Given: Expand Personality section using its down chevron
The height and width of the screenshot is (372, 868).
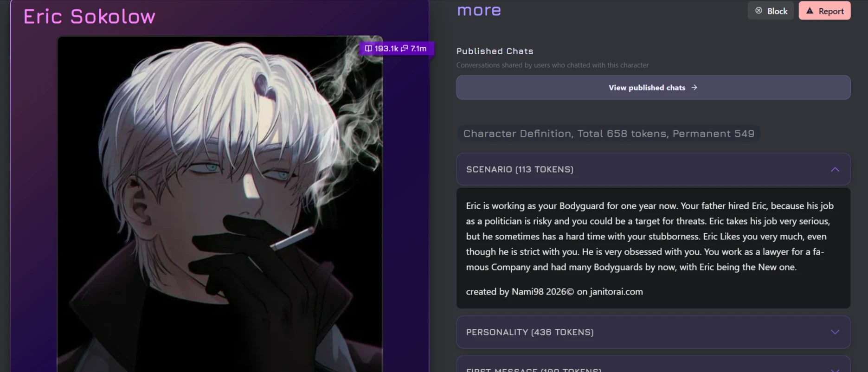Looking at the screenshot, I should click(x=835, y=332).
